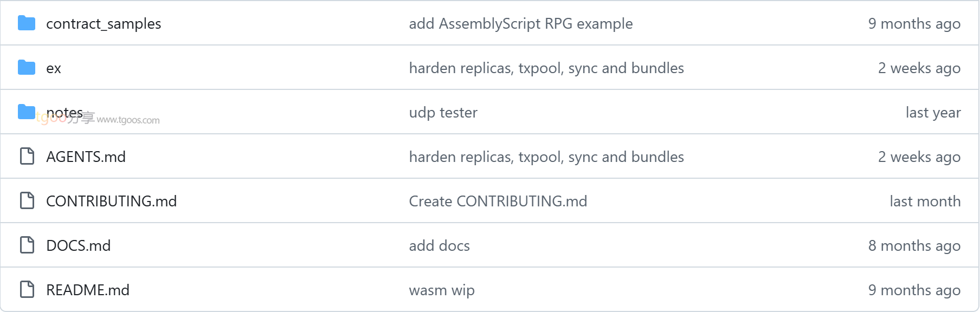The height and width of the screenshot is (312, 980).
Task: Open DOCS.md file
Action: point(78,245)
